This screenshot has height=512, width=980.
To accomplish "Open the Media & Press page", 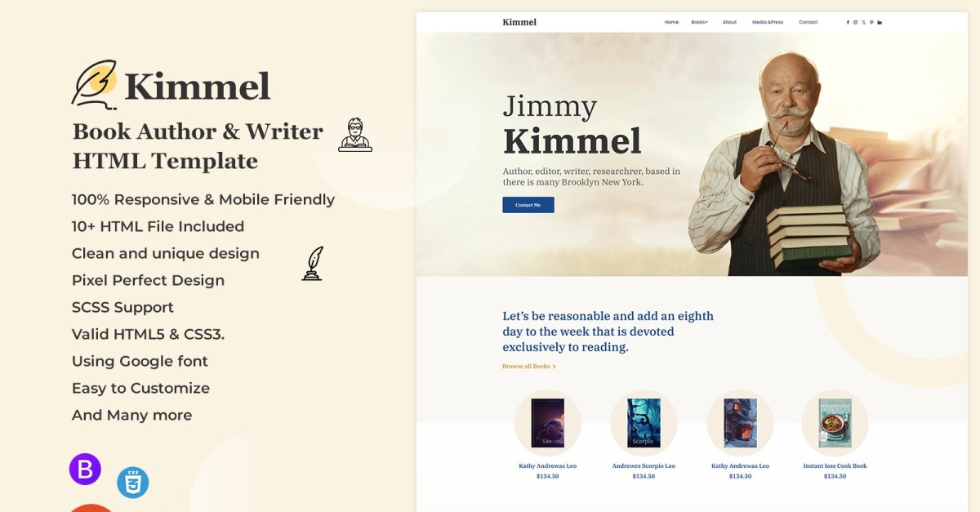I will point(767,22).
